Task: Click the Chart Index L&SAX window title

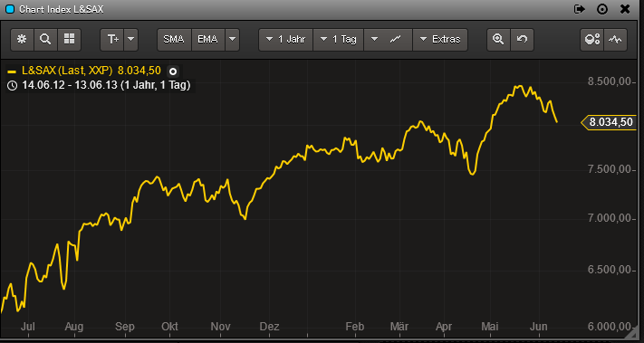Action: (x=62, y=9)
